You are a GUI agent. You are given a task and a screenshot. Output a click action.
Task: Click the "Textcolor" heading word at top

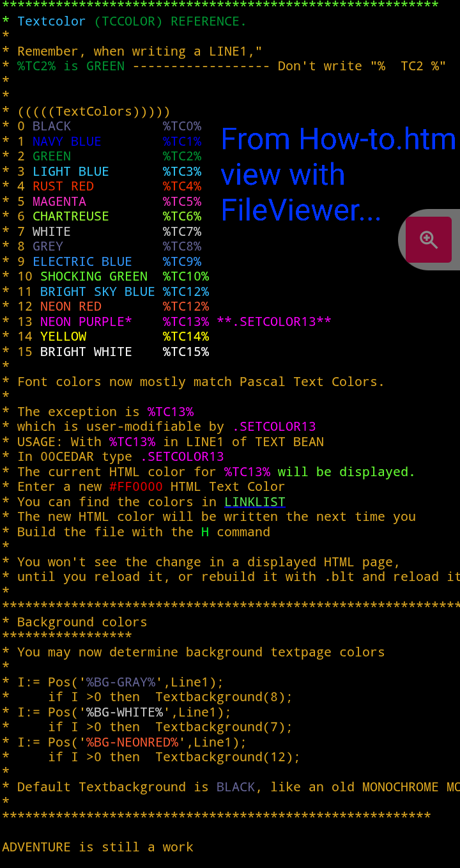(51, 21)
